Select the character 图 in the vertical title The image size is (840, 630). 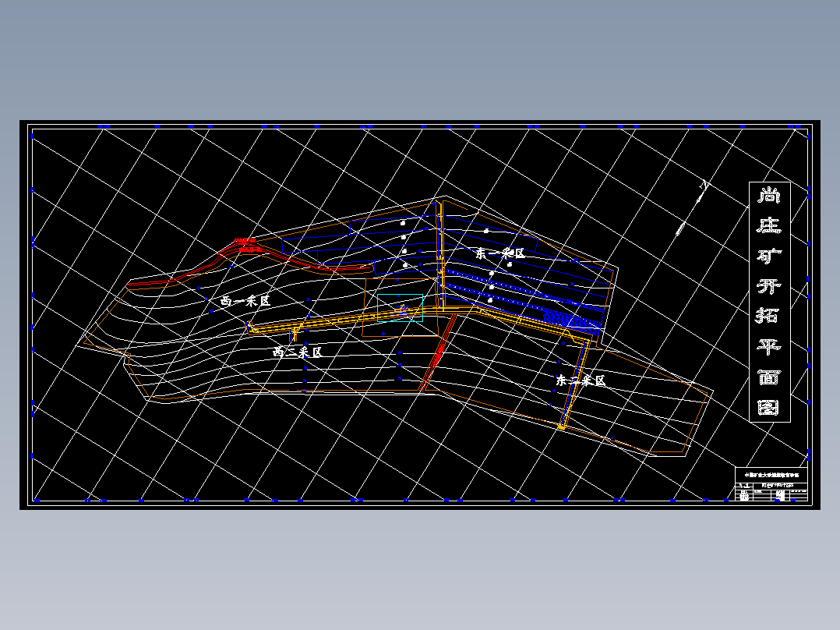click(x=769, y=408)
